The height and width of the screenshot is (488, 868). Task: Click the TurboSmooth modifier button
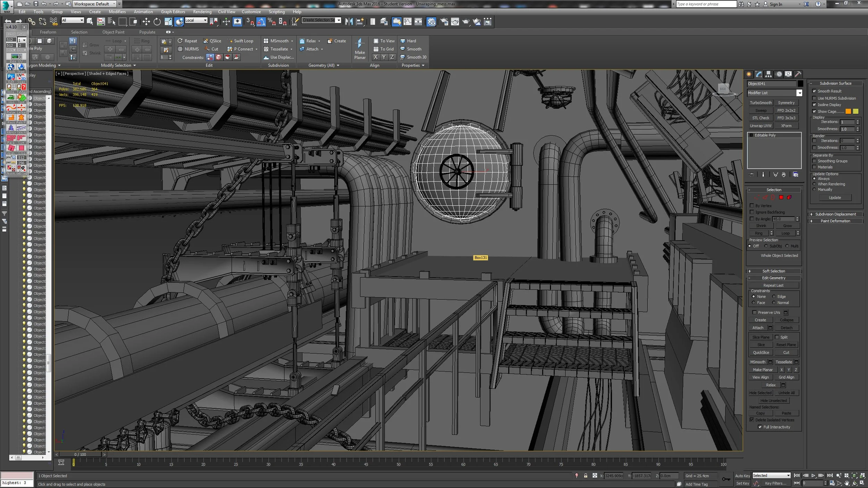pyautogui.click(x=760, y=103)
